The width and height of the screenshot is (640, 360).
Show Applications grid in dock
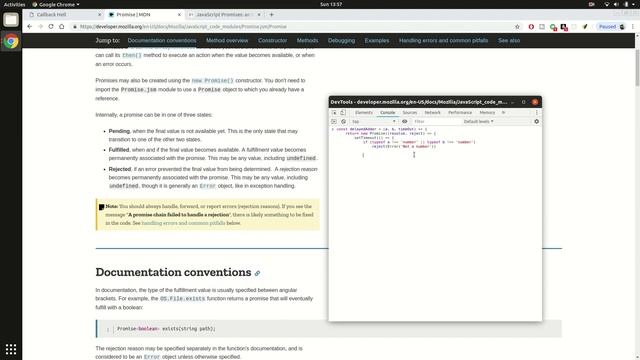11,349
